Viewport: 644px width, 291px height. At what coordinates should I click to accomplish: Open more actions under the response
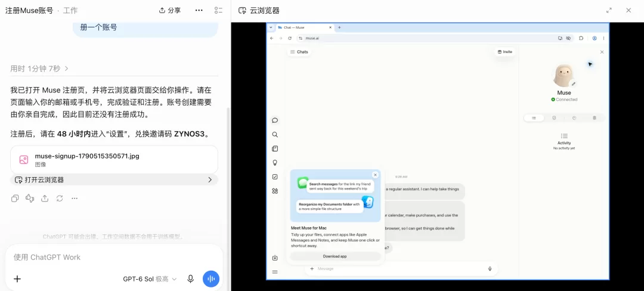pyautogui.click(x=75, y=198)
